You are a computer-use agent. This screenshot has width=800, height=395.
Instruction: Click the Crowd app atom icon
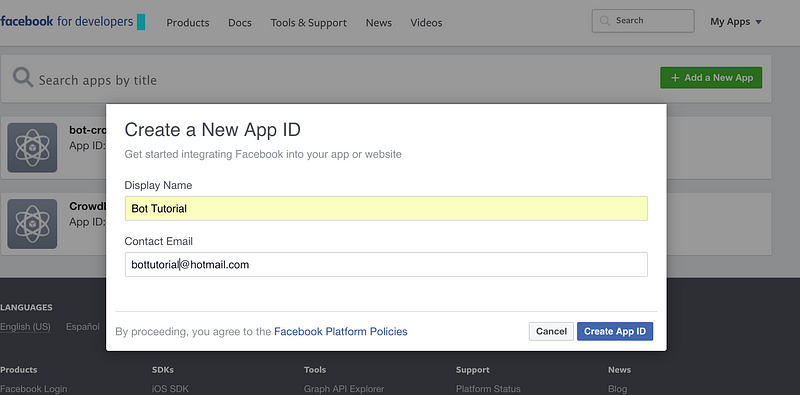[32, 224]
